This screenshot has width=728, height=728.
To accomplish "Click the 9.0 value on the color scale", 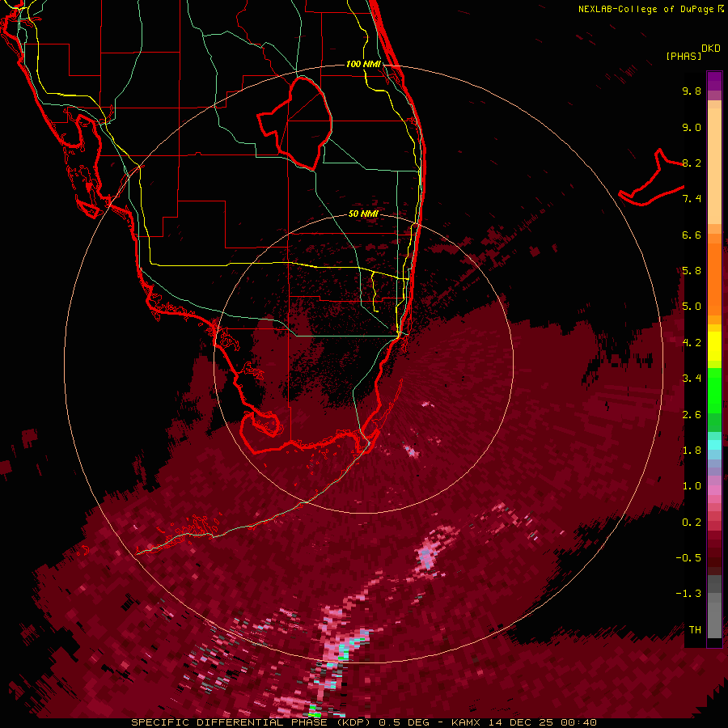I will click(x=692, y=128).
